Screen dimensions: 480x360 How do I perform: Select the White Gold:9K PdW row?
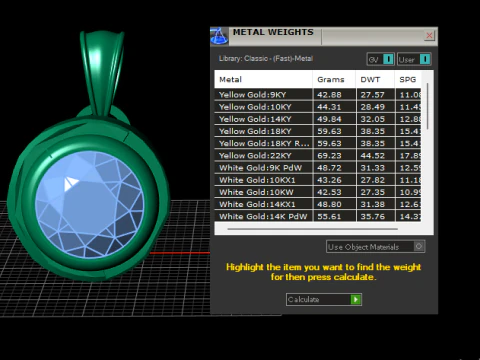318,168
